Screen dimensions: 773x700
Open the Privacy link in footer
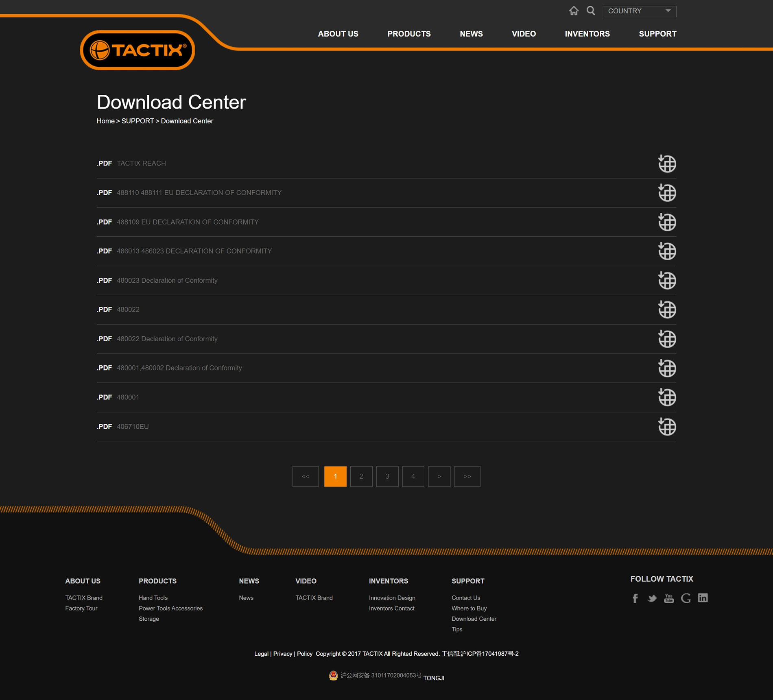[283, 654]
